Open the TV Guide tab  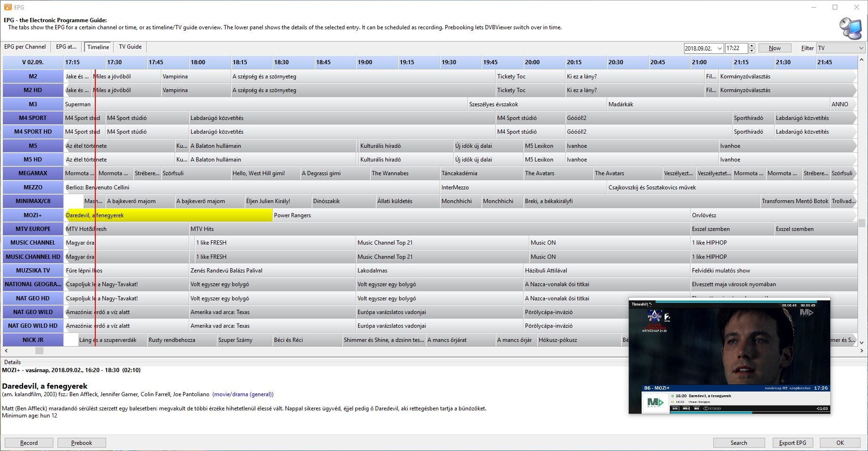tap(130, 47)
